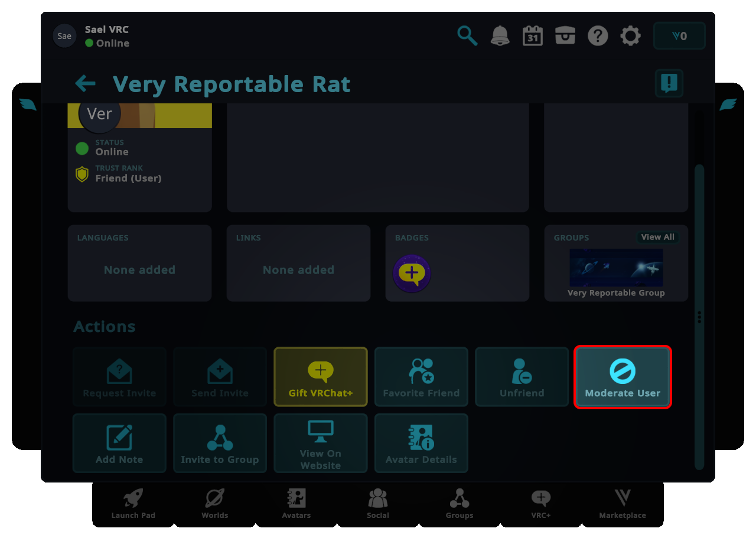This screenshot has height=551, width=756.
Task: Click Gift VRChat+ button
Action: tap(321, 377)
